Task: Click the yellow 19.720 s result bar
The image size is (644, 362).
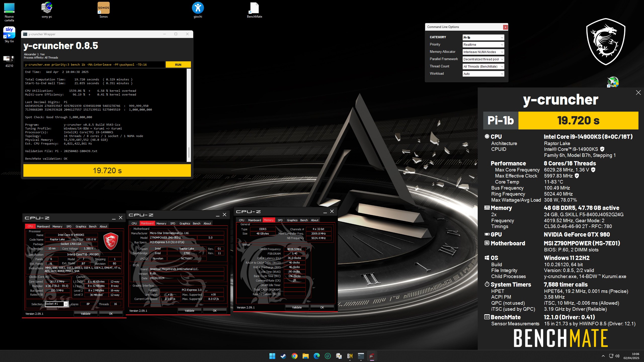Action: (x=107, y=170)
